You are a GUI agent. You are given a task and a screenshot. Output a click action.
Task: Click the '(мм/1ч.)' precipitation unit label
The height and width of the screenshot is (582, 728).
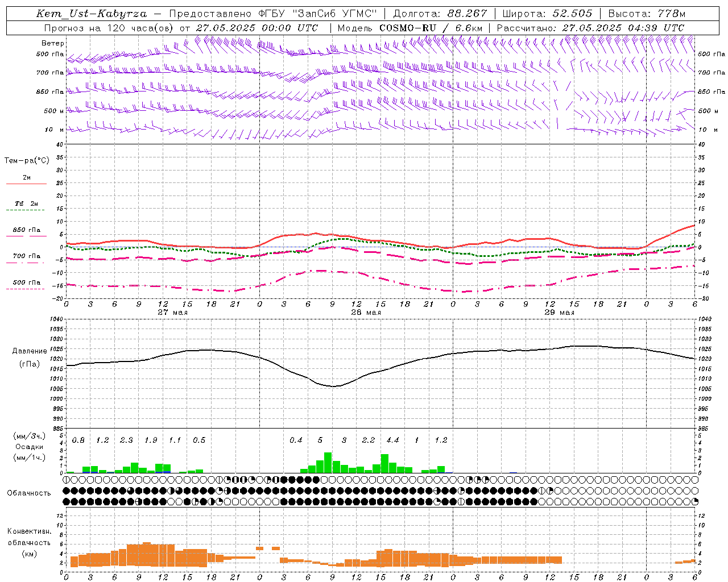pyautogui.click(x=30, y=458)
